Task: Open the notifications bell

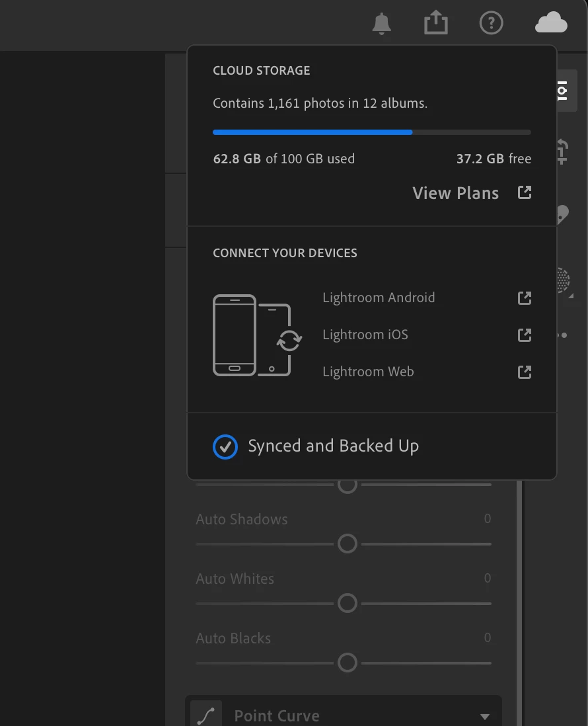Action: click(381, 23)
